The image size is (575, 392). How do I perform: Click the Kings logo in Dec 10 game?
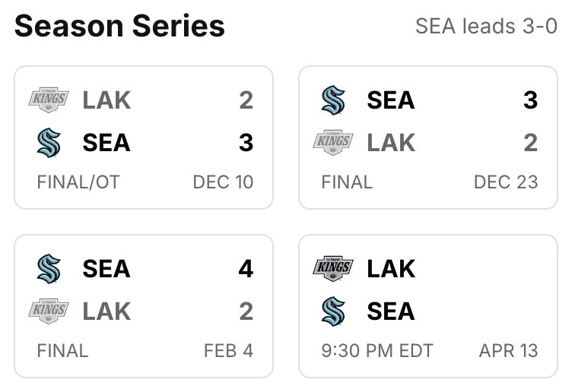[x=49, y=100]
